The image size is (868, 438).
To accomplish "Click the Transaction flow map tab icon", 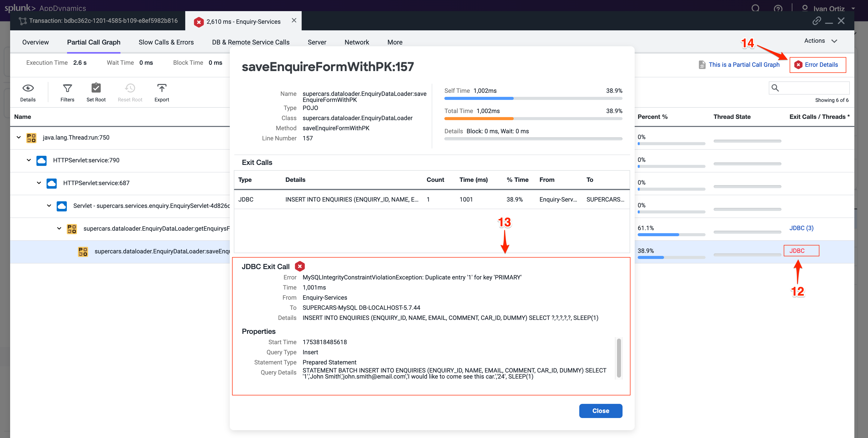I will click(x=23, y=21).
